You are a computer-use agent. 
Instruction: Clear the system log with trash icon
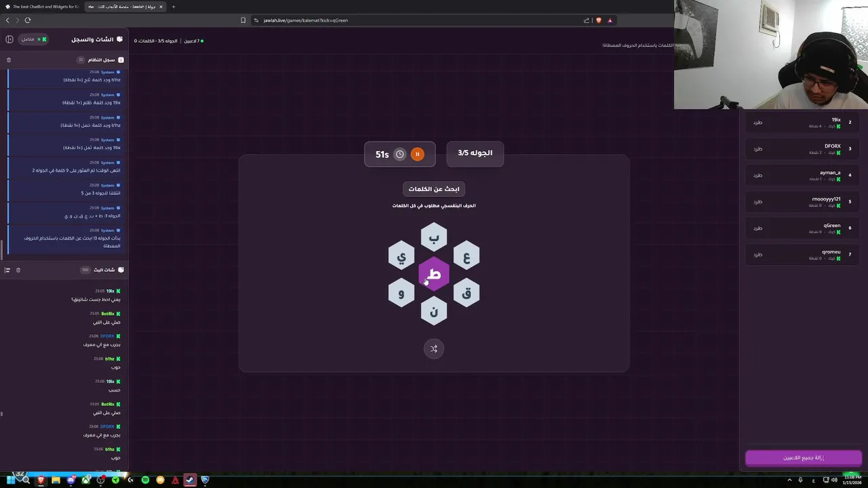pos(9,60)
